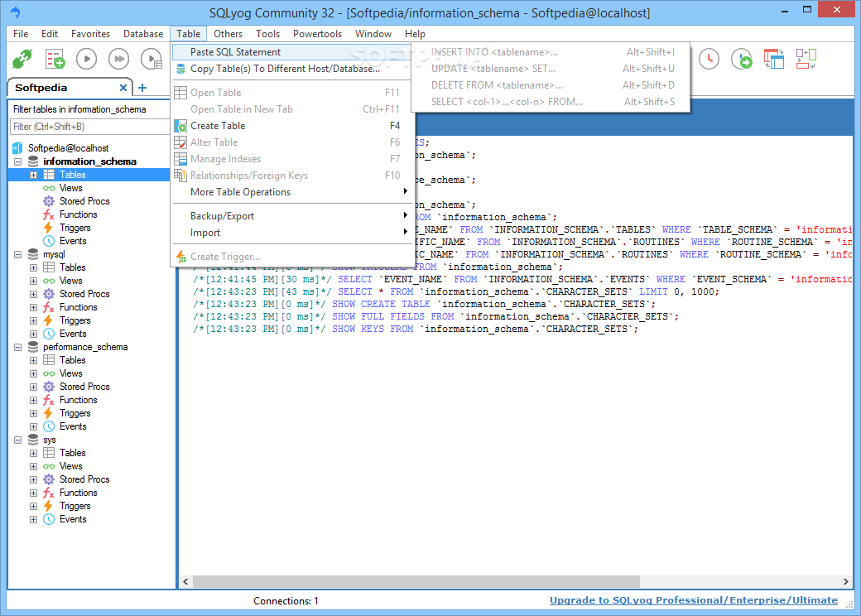
Task: Collapse the information_schema database node
Action: pos(17,162)
